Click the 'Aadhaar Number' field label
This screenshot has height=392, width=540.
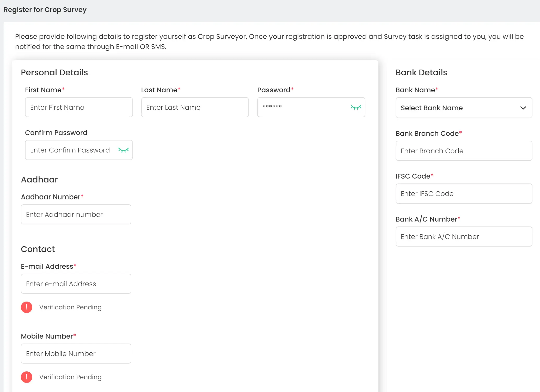coord(52,197)
